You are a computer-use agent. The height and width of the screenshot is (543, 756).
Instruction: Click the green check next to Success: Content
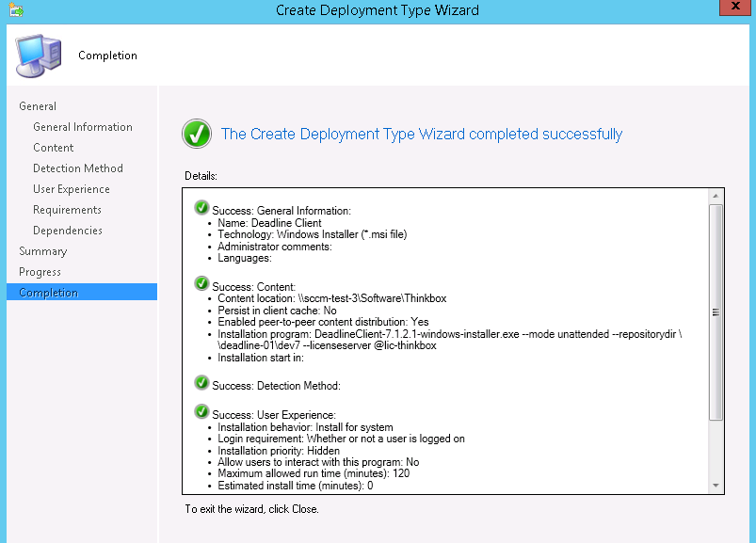(201, 283)
